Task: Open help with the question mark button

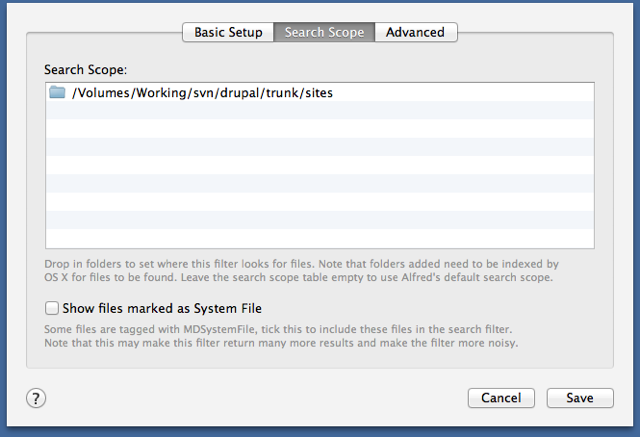Action: pyautogui.click(x=36, y=398)
